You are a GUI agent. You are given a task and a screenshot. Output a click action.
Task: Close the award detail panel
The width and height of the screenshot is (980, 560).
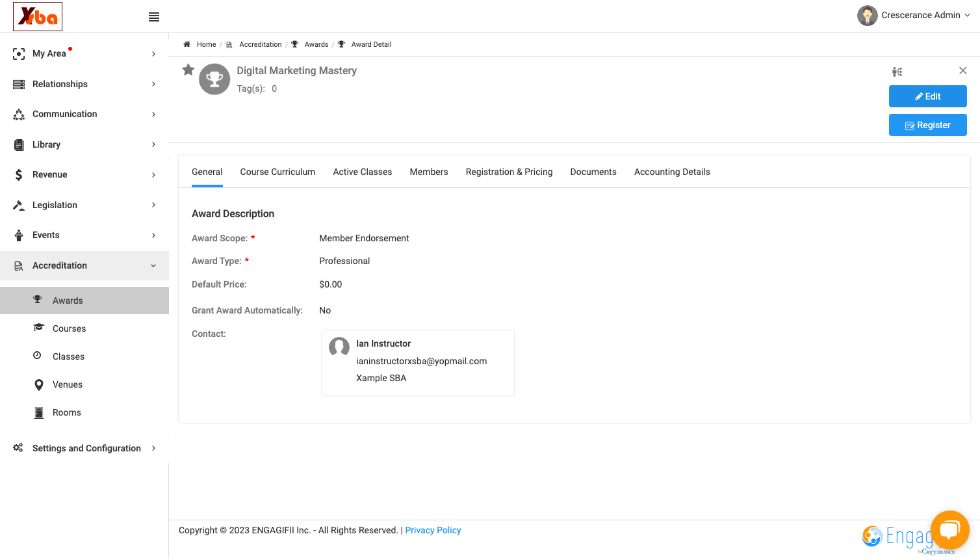(963, 70)
